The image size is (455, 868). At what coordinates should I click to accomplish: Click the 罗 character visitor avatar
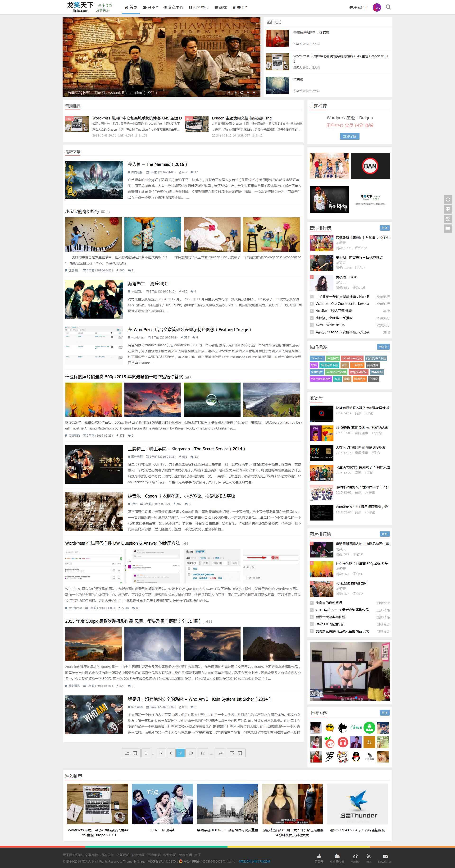(329, 756)
